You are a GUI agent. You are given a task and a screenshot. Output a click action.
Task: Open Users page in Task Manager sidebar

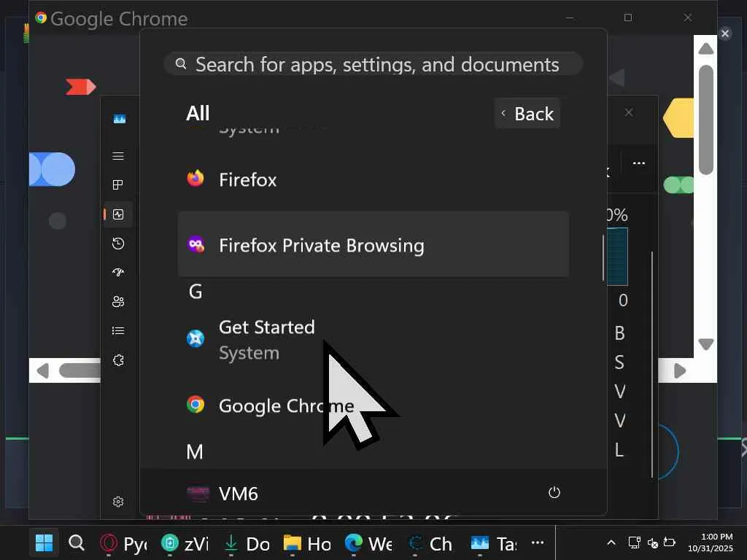point(118,301)
